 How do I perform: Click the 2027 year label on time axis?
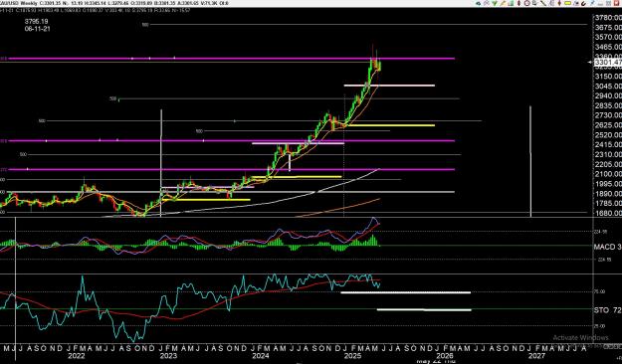[x=536, y=356]
